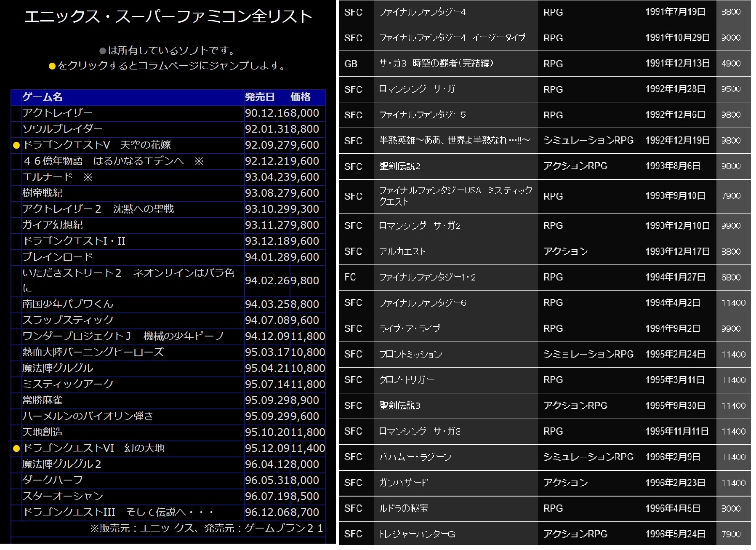The width and height of the screenshot is (756, 550).
Task: Select ロマンシング サ・ガ3 in the list
Action: [419, 431]
